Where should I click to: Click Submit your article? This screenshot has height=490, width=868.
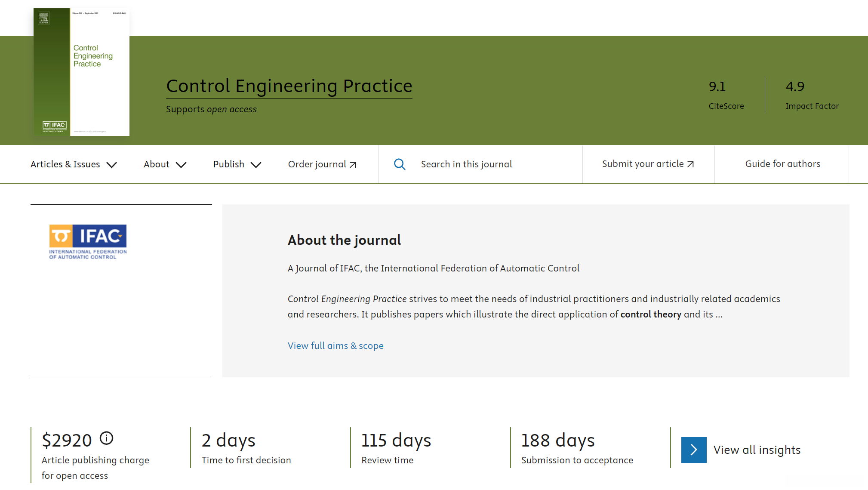pos(643,164)
